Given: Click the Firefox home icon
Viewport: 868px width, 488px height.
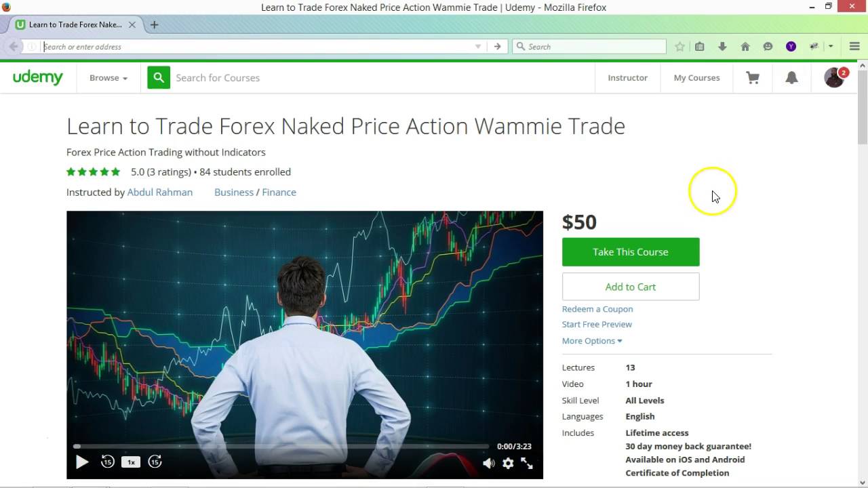Looking at the screenshot, I should (x=745, y=47).
